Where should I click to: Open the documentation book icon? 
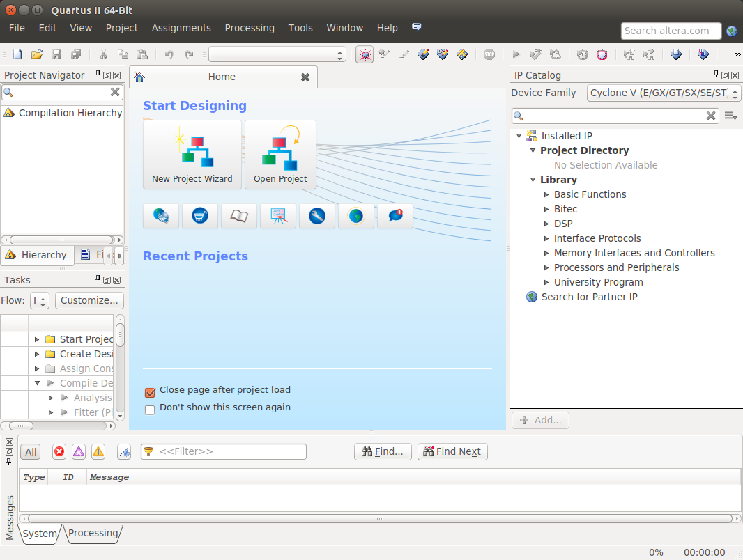click(x=239, y=216)
